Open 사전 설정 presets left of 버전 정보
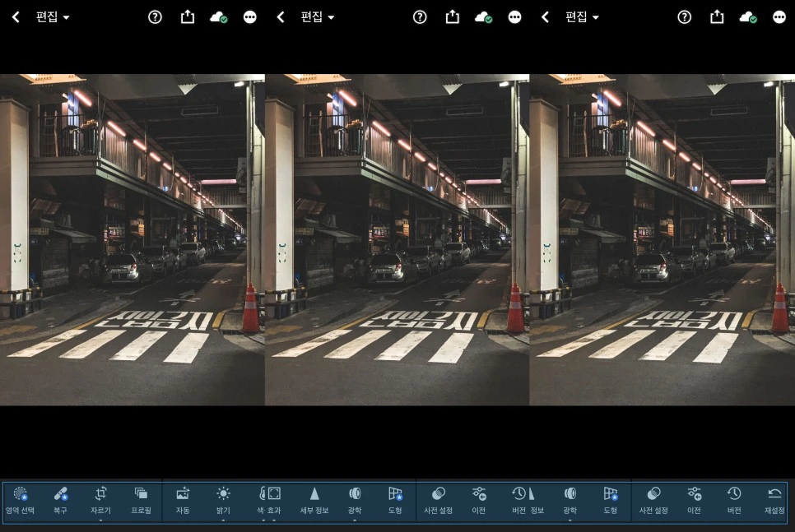This screenshot has width=795, height=532. (x=438, y=501)
